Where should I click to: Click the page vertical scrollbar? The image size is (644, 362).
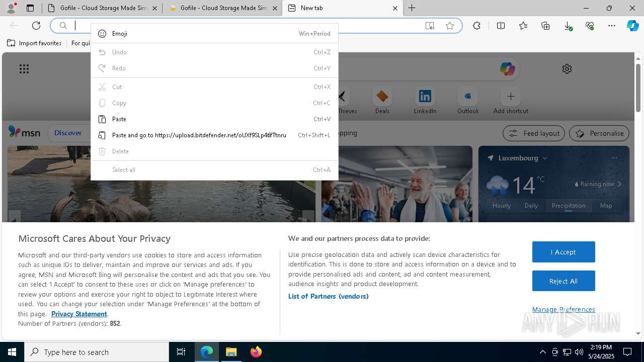638,87
